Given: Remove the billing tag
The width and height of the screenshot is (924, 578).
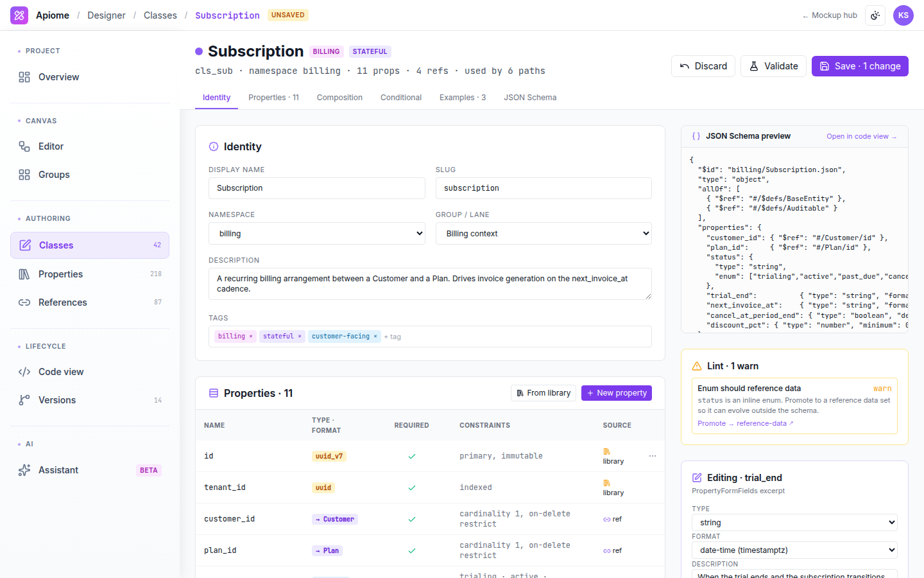Looking at the screenshot, I should point(251,337).
